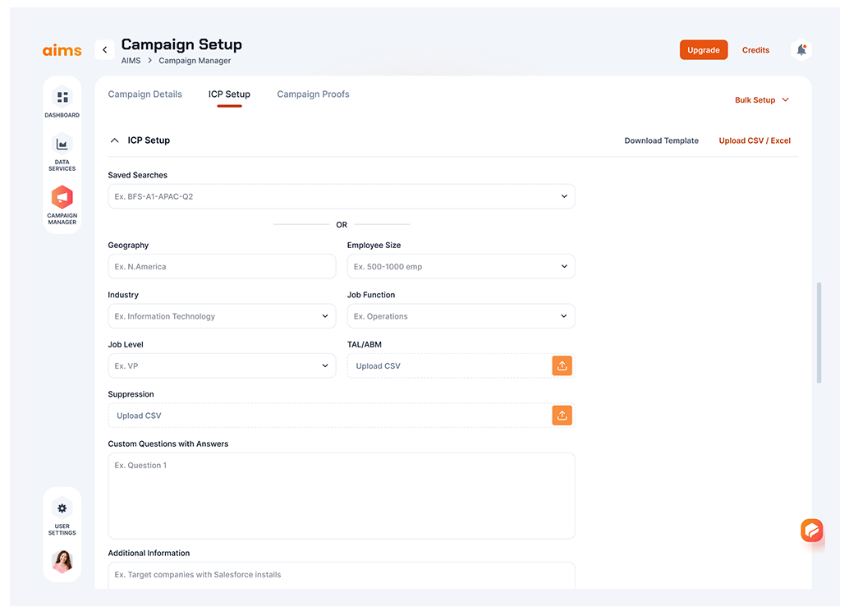Screen dimensions: 849x616
Task: Click the Download Template link
Action: [x=661, y=140]
